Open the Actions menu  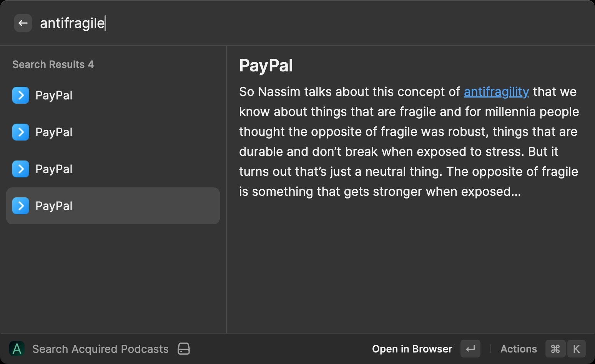(519, 349)
